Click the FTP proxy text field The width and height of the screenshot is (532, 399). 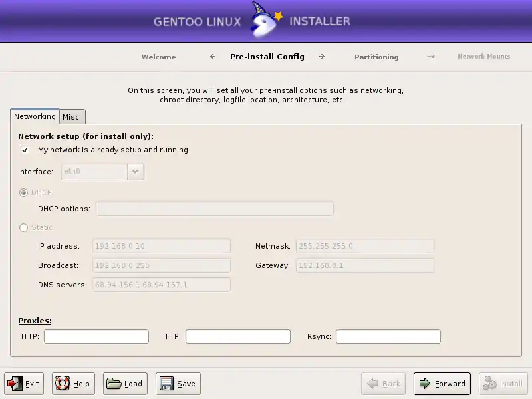click(238, 336)
